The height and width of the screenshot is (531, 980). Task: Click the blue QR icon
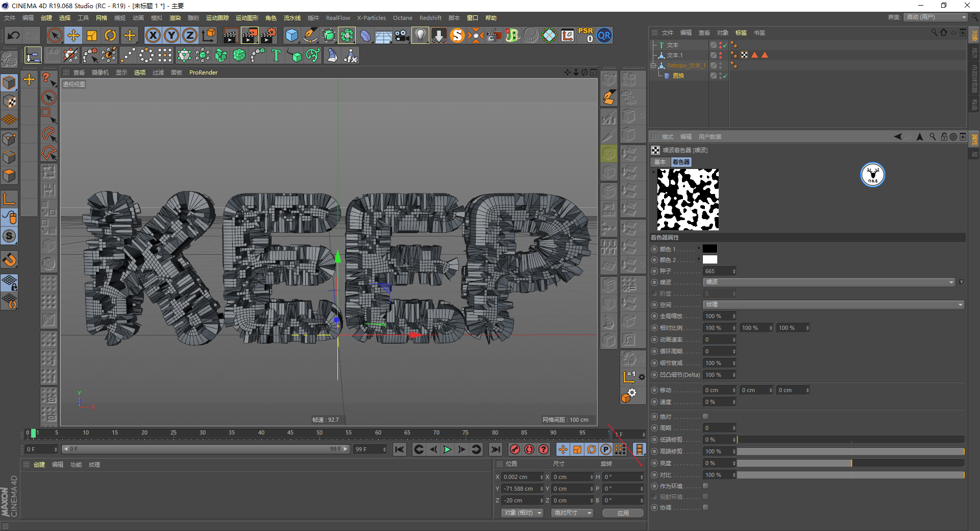point(604,35)
